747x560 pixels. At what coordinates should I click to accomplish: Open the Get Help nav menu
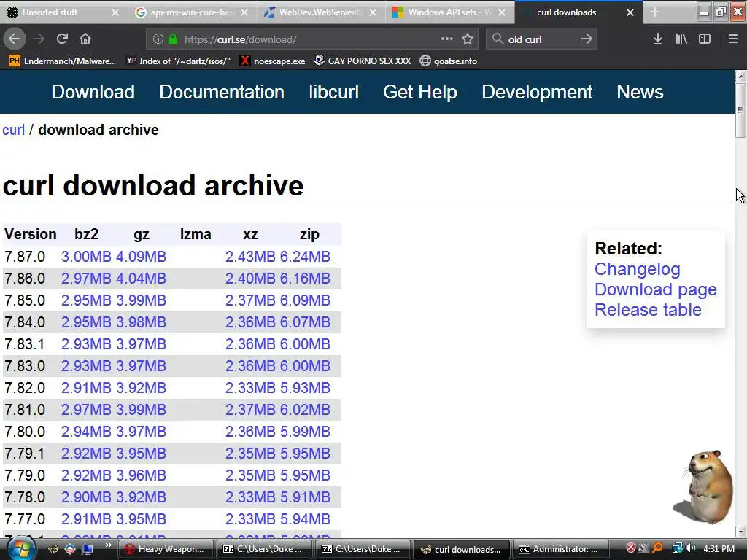coord(419,92)
